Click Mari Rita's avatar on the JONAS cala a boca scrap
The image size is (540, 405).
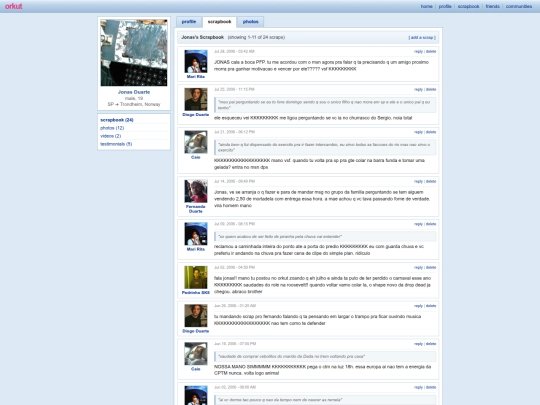pyautogui.click(x=196, y=61)
